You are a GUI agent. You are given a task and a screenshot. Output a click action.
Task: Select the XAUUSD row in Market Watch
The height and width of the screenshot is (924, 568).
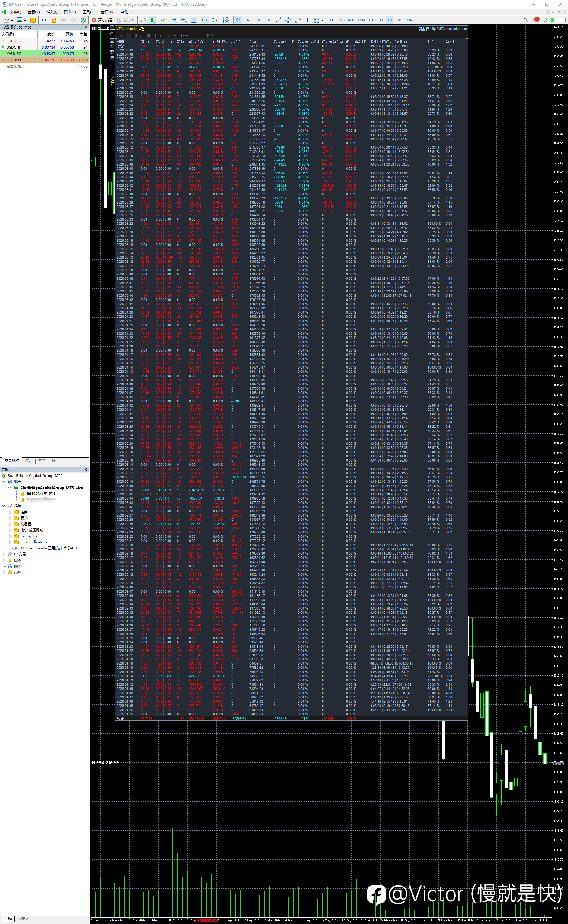tap(45, 54)
